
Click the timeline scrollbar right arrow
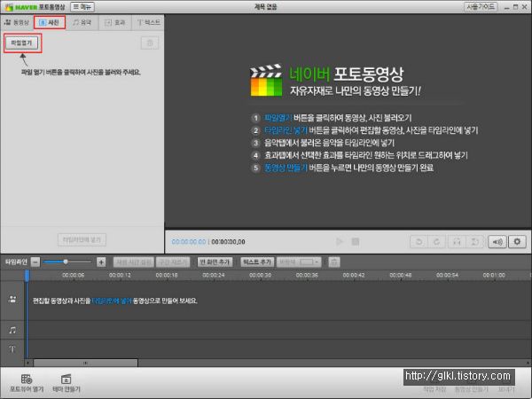528,363
